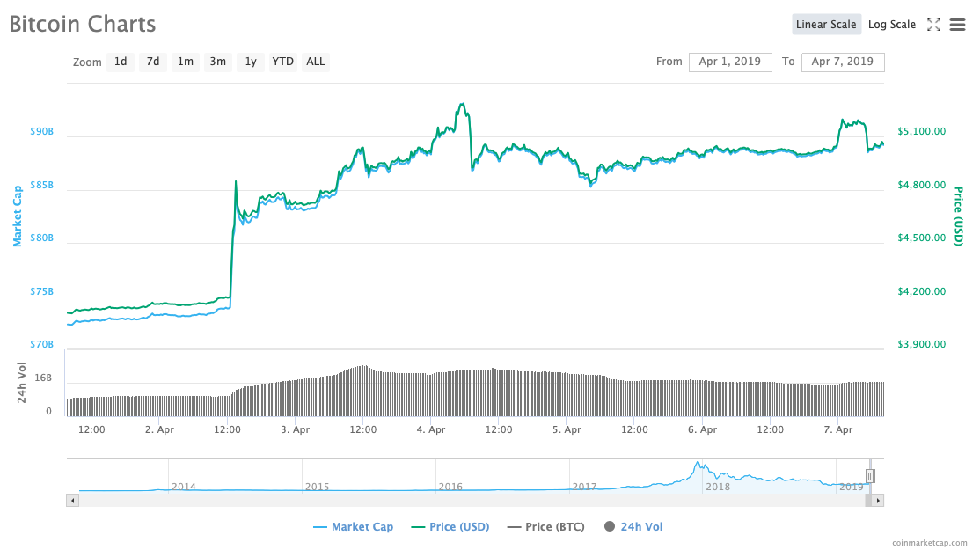Click the coinmarketcap.com credit link
Viewport: 980px width, 550px height.
(x=929, y=543)
